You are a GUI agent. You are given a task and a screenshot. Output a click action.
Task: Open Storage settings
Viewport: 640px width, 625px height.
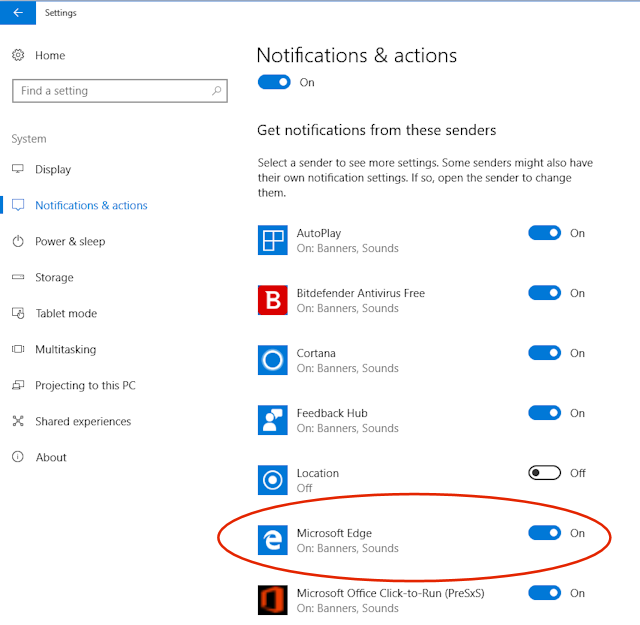coord(54,278)
